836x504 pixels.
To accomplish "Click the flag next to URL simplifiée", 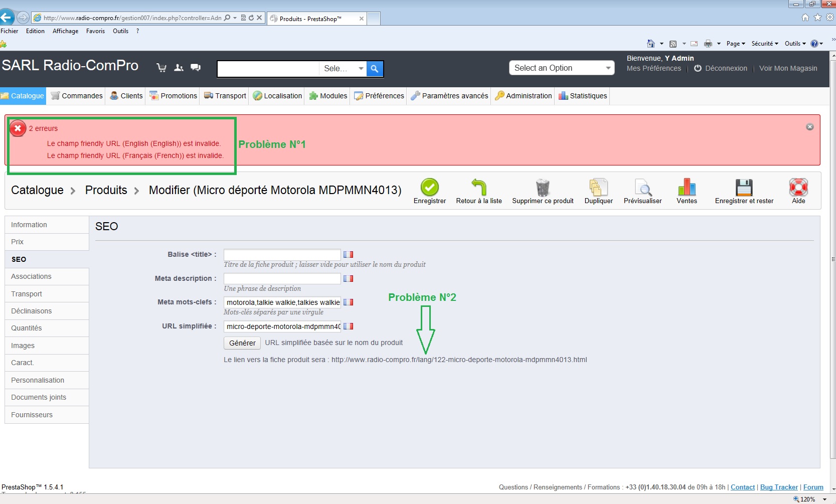I will (348, 326).
